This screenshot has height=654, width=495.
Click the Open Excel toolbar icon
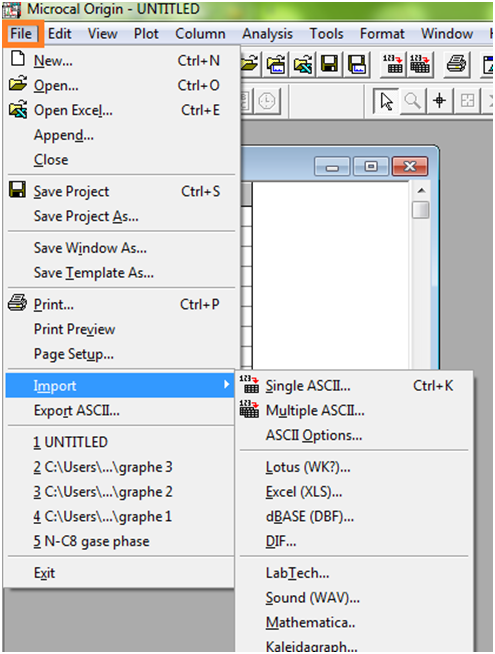pyautogui.click(x=303, y=64)
